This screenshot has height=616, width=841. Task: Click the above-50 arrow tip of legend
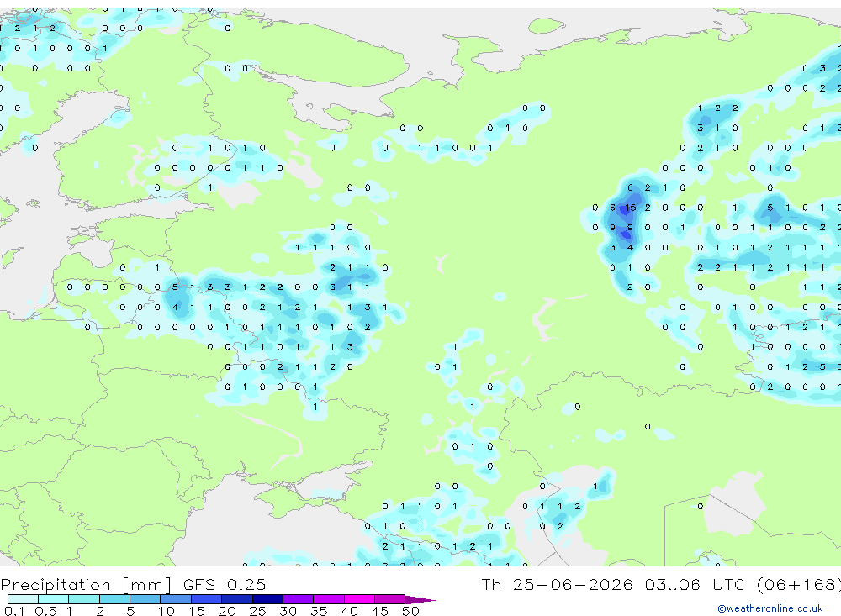[x=420, y=599]
